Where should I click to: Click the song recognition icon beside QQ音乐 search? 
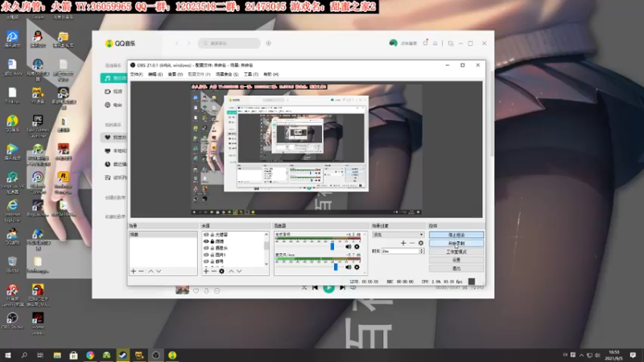269,43
